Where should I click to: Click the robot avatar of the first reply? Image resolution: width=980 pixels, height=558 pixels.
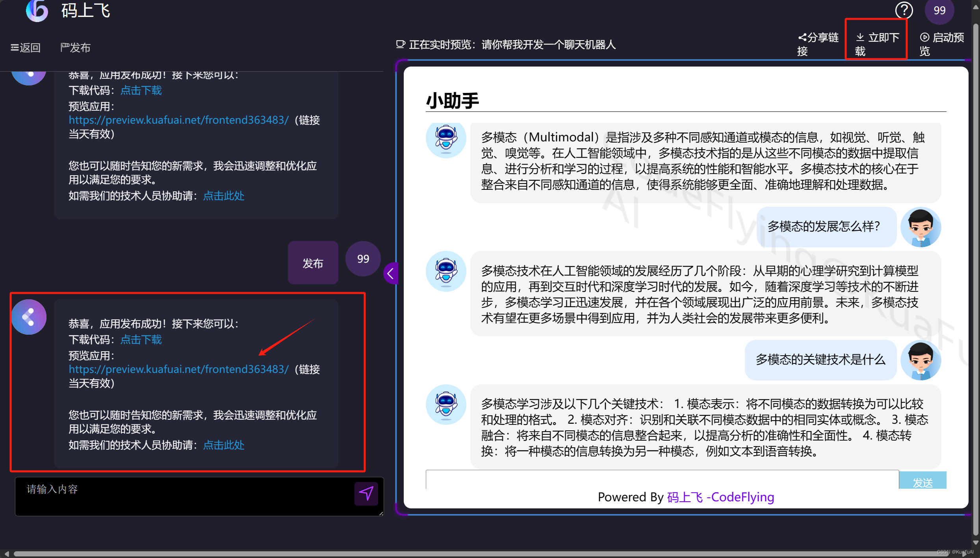pos(446,138)
